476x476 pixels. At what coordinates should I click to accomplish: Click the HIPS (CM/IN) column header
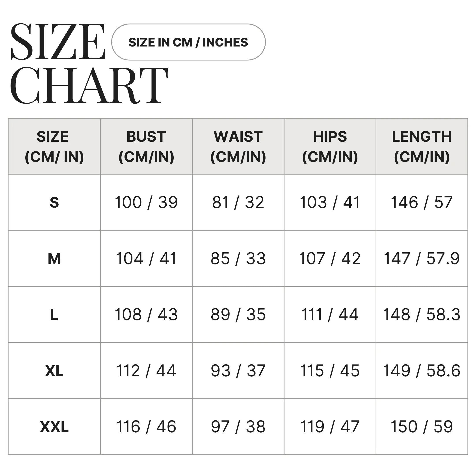330,147
